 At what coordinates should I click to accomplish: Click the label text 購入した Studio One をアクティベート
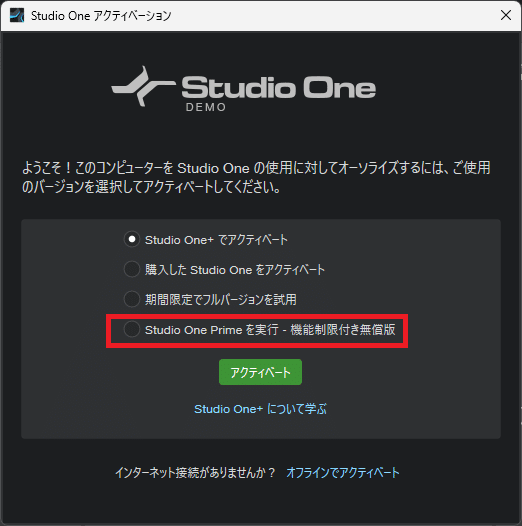coord(235,270)
